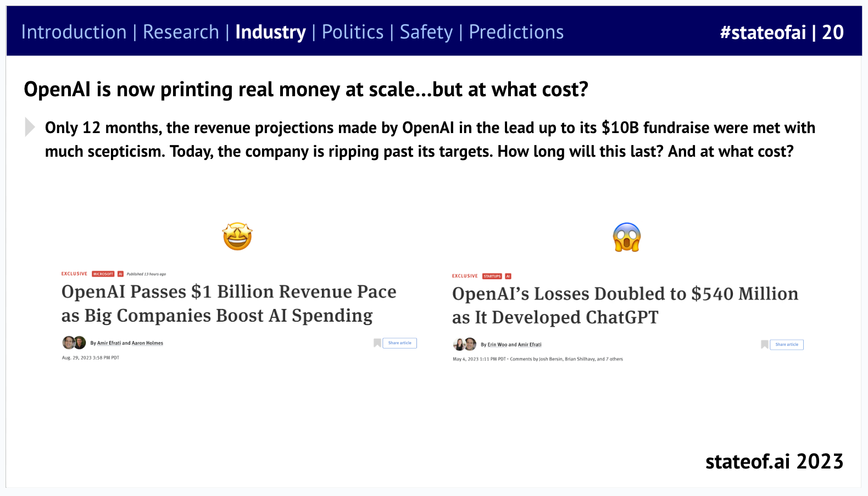Click the bookmark icon on revenue article
Image resolution: width=868 pixels, height=496 pixels.
(x=377, y=343)
